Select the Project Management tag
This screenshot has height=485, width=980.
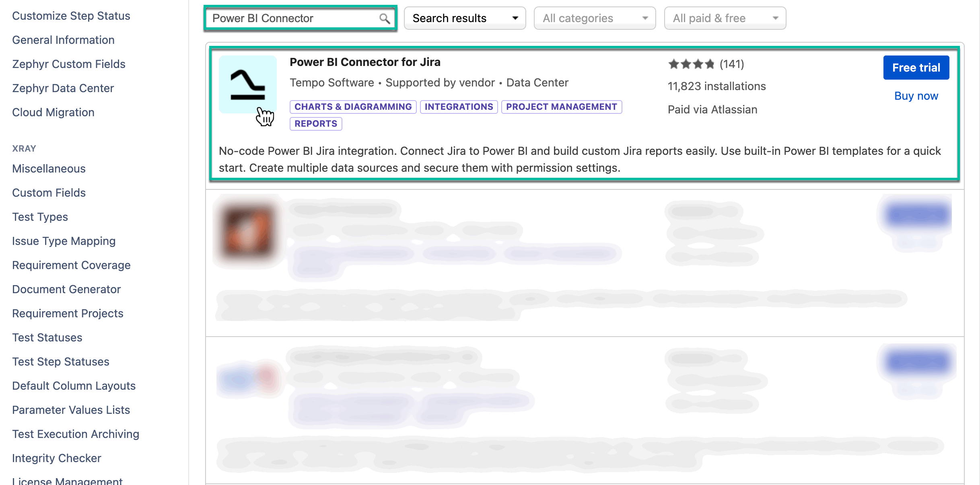tap(561, 107)
